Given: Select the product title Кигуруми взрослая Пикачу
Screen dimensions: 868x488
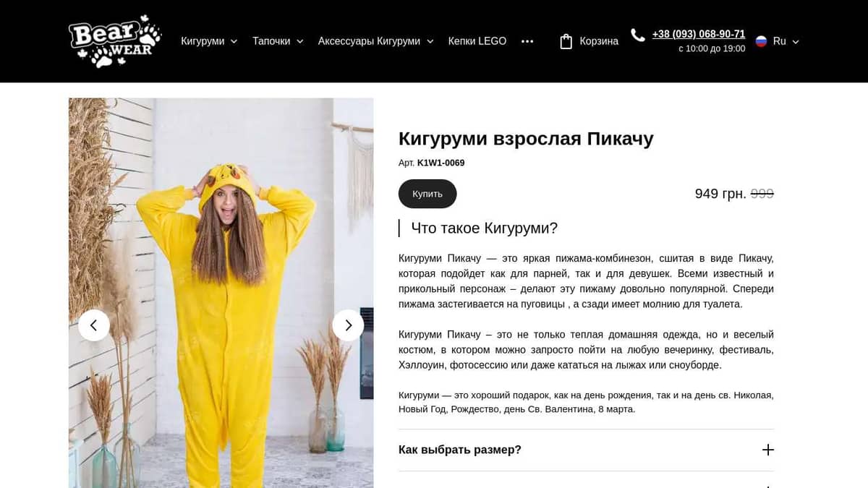Looking at the screenshot, I should (526, 138).
